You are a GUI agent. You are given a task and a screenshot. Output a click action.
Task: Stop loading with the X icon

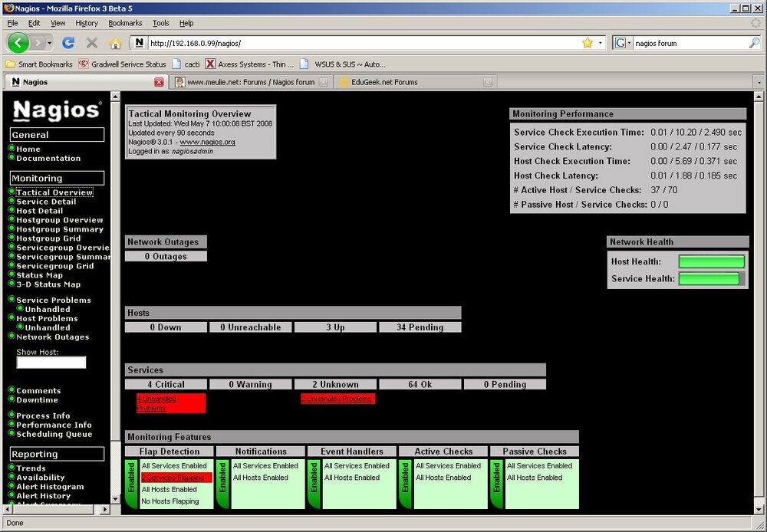coord(91,43)
